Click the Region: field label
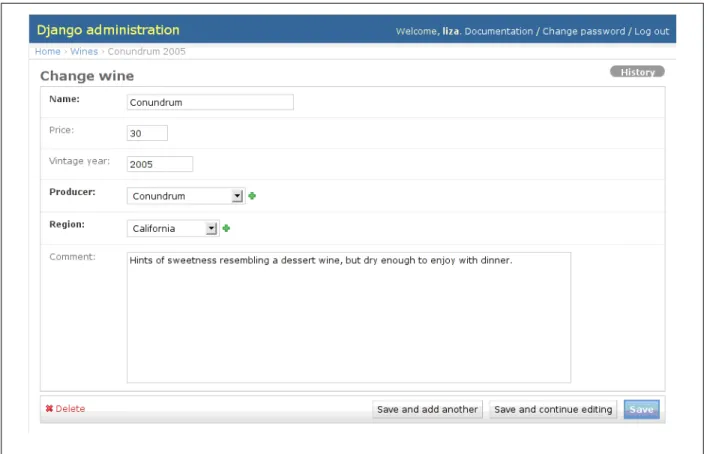 [67, 224]
